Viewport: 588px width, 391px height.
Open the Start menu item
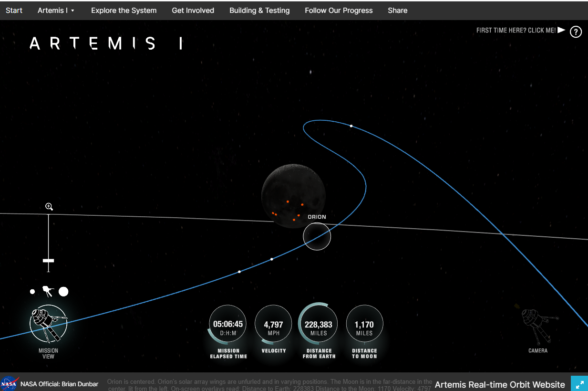coord(14,11)
